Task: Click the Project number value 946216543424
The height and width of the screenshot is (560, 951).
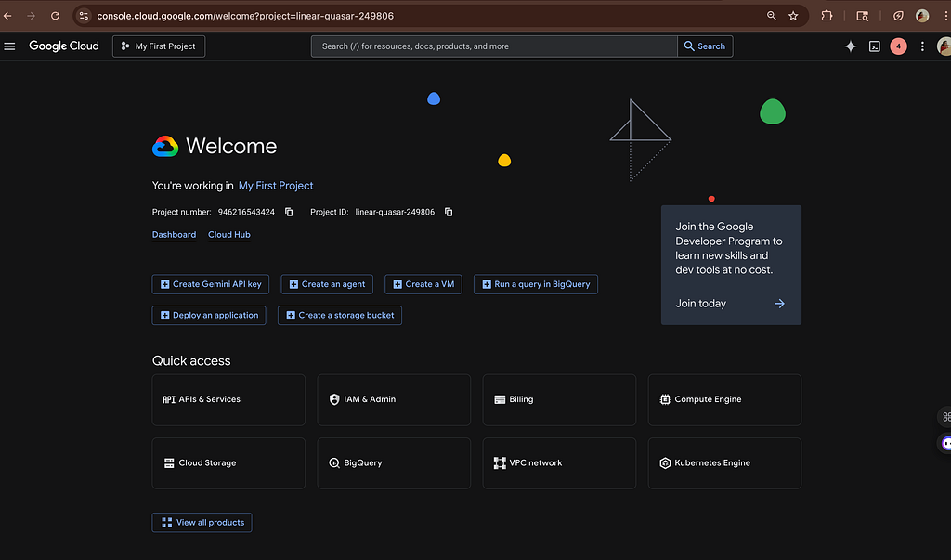Action: (x=246, y=212)
